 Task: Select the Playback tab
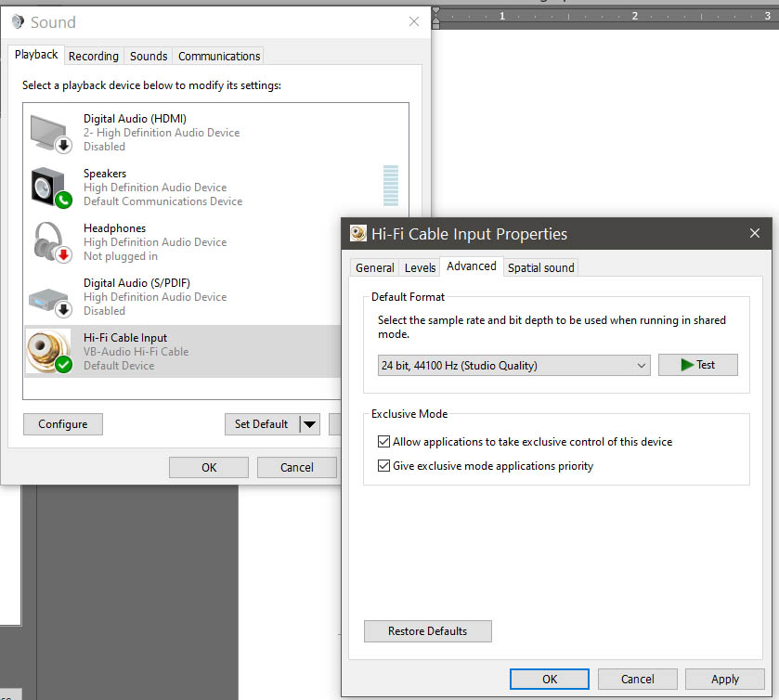(36, 54)
